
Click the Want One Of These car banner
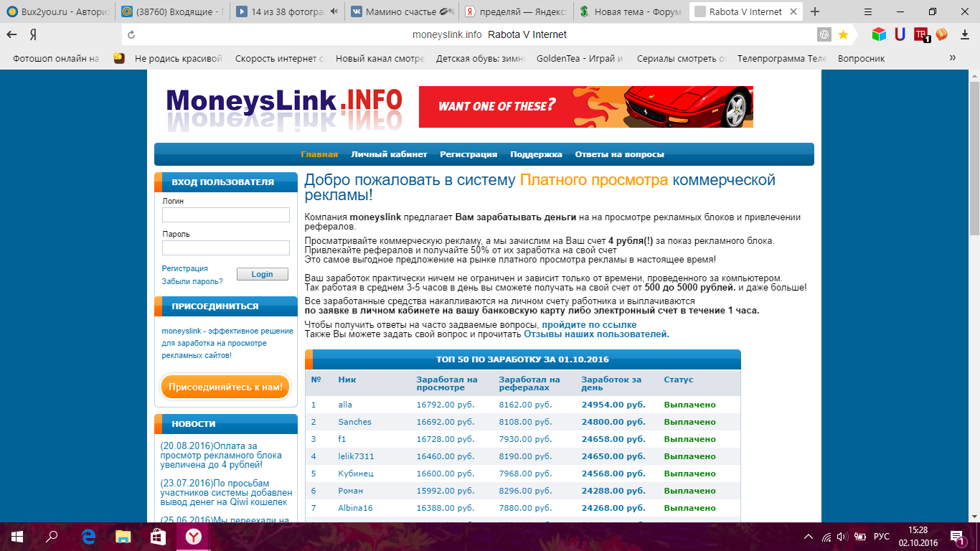point(586,107)
